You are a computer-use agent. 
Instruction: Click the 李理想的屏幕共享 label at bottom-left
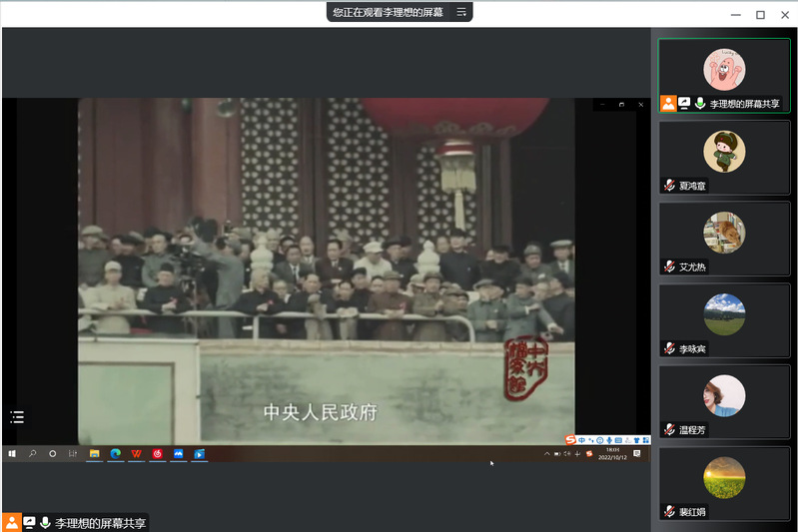point(100,522)
